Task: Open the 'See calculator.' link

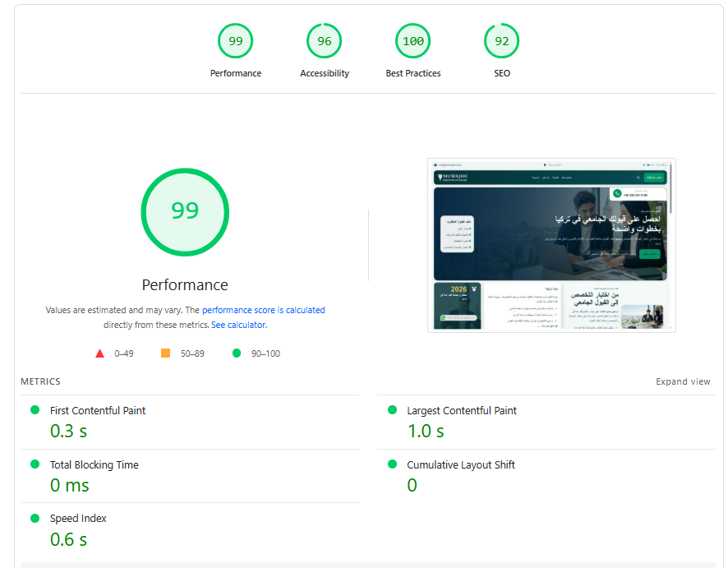Action: [x=239, y=325]
